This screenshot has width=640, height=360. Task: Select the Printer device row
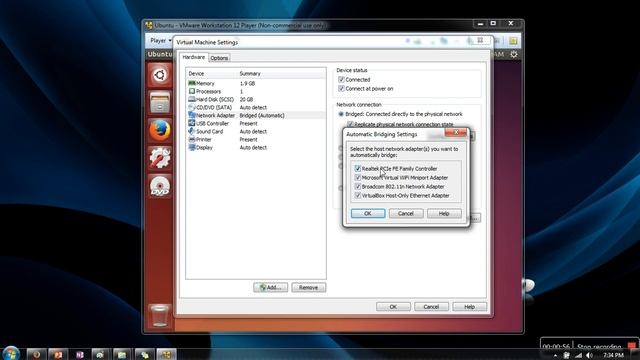[x=256, y=140]
